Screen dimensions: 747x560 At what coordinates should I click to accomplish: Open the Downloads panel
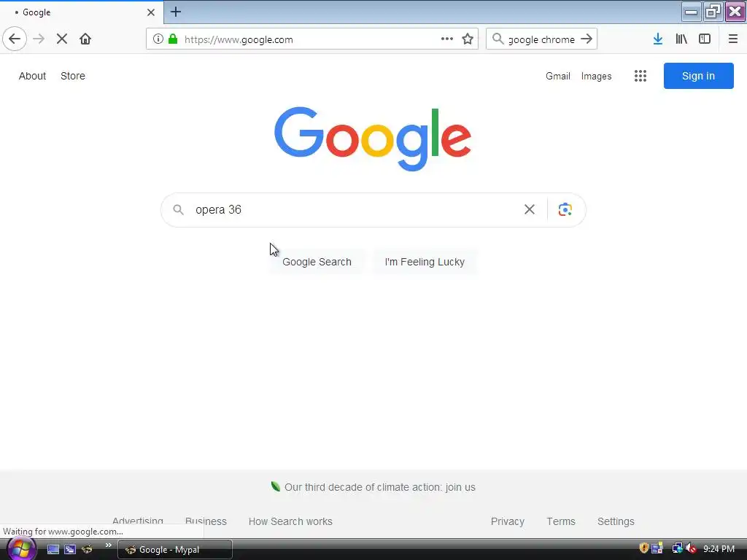pos(658,39)
